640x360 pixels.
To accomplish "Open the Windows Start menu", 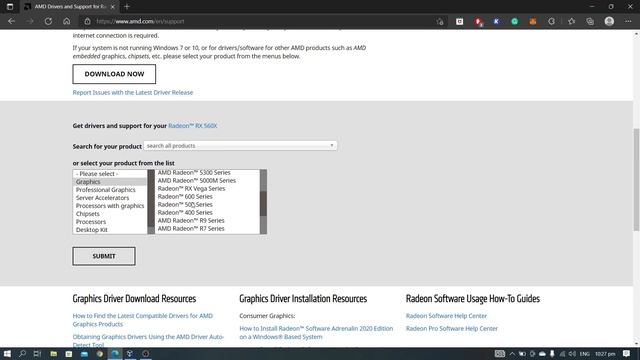I will tap(7, 354).
